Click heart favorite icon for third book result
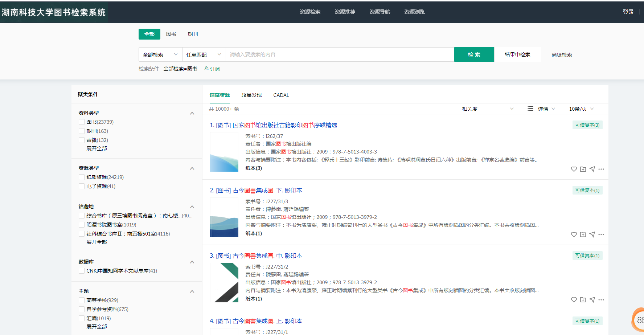 (574, 300)
